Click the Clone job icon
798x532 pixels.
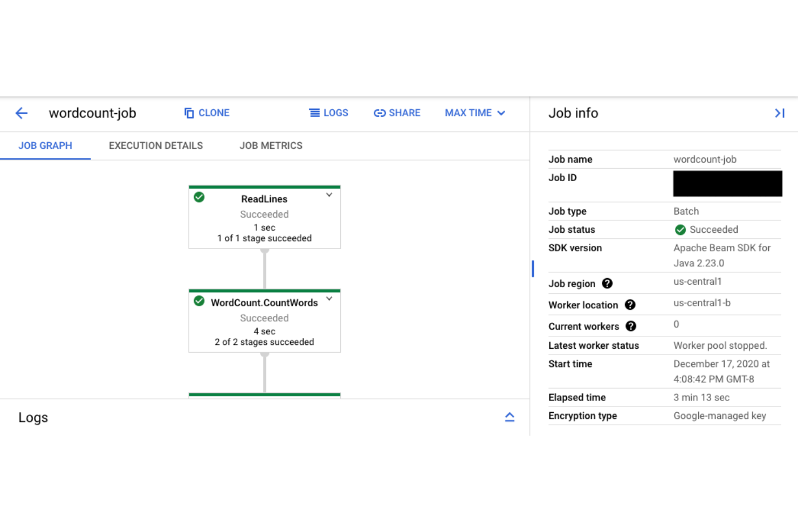(x=189, y=113)
